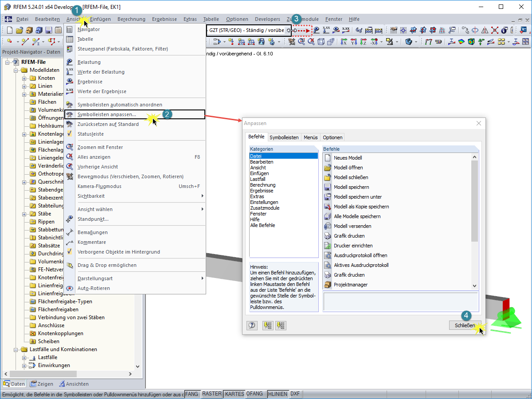Click the colored results cube toolbar icon

pyautogui.click(x=471, y=41)
